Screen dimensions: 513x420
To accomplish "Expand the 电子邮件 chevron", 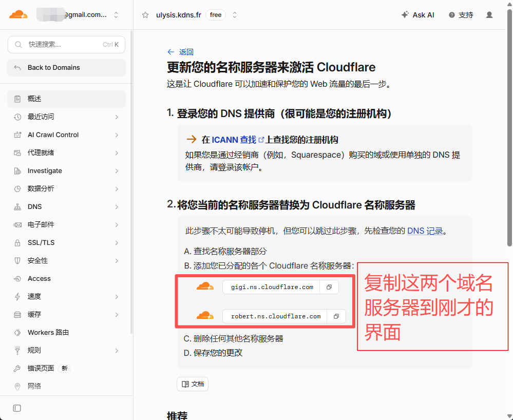I will [117, 225].
